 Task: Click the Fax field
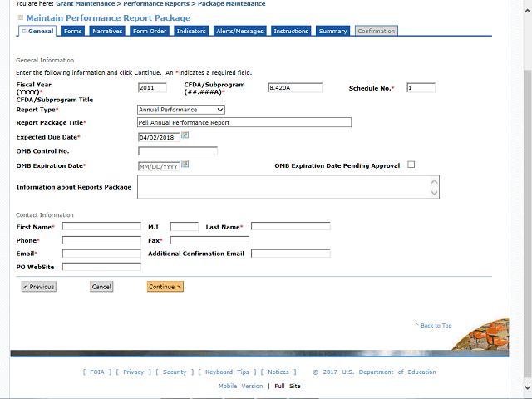[209, 240]
